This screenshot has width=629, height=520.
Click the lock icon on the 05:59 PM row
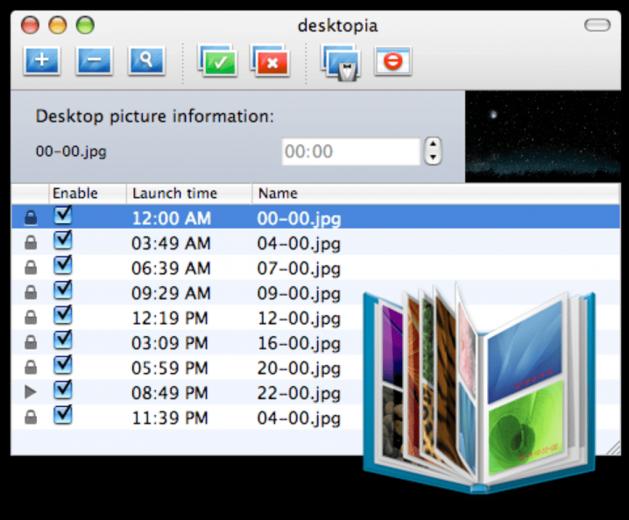point(30,367)
